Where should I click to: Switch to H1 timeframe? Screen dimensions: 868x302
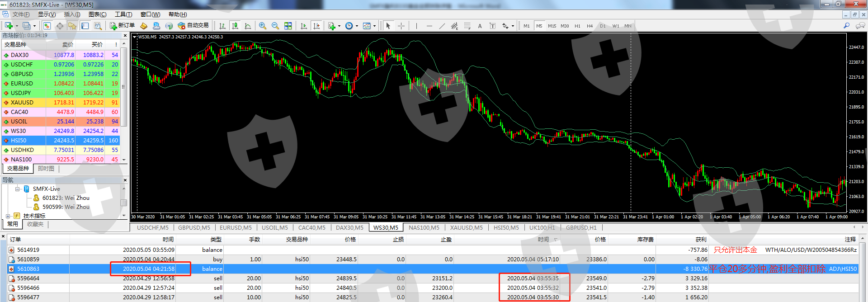(577, 26)
